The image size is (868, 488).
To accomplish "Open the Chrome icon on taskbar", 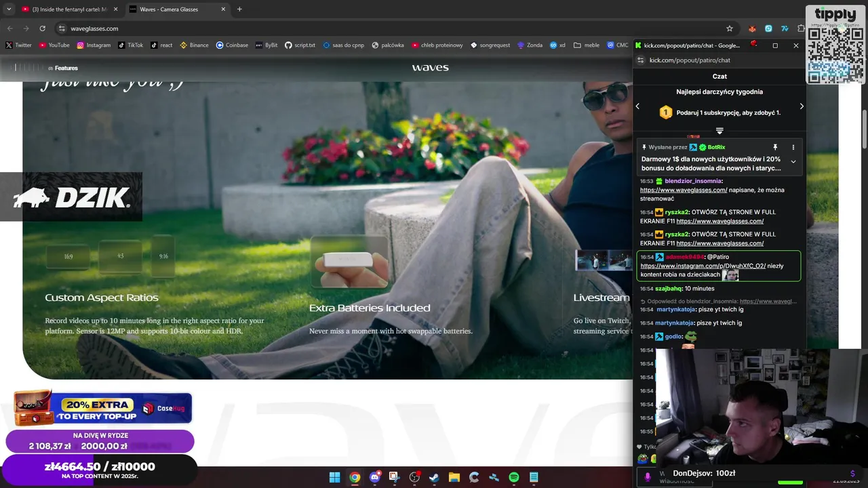I will tap(354, 477).
